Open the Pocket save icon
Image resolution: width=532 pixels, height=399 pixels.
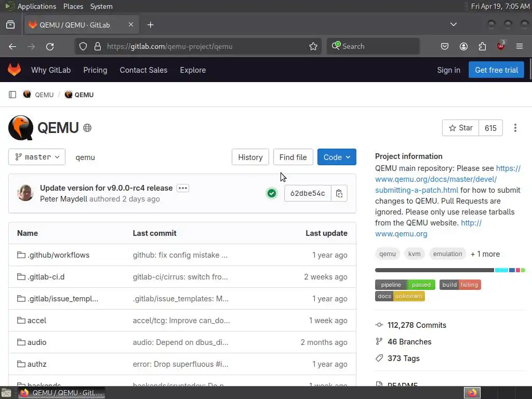tap(445, 46)
